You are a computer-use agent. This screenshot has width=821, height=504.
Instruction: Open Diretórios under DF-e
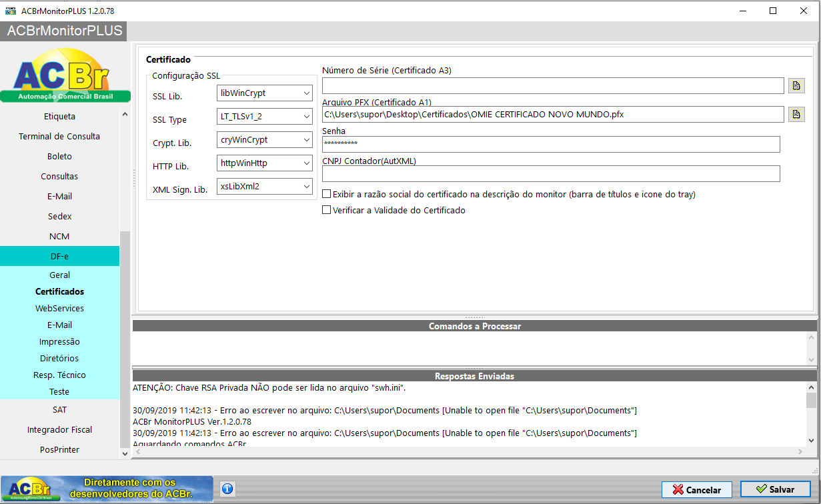60,358
